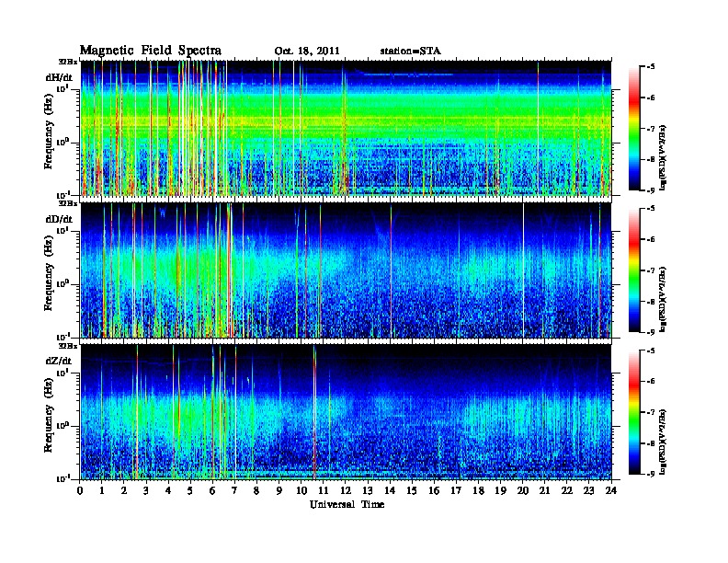This screenshot has width=728, height=563.
Task: Click the time axis tick label "10"
Action: coord(301,490)
